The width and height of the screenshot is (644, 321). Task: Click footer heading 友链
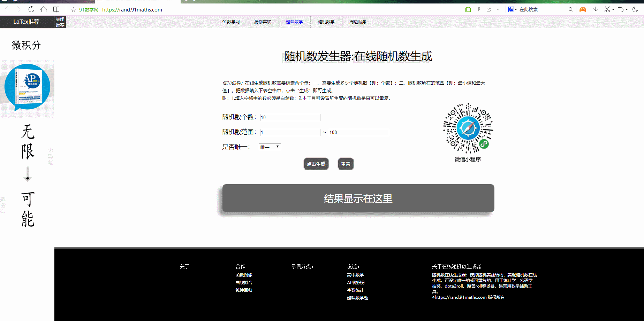click(x=353, y=266)
